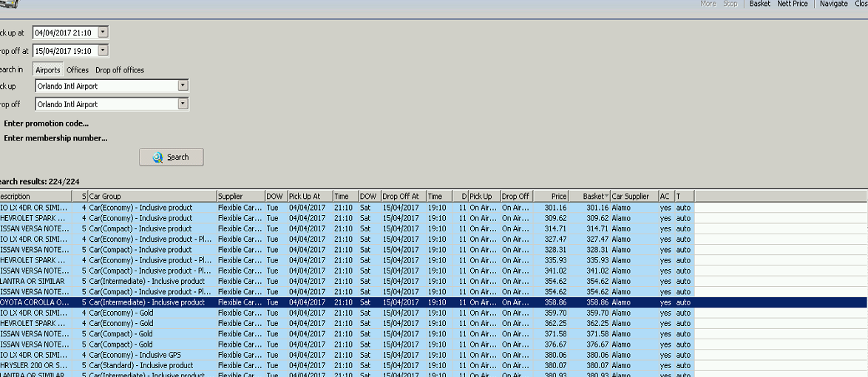The image size is (868, 377).
Task: Click More in top toolbar
Action: (708, 4)
